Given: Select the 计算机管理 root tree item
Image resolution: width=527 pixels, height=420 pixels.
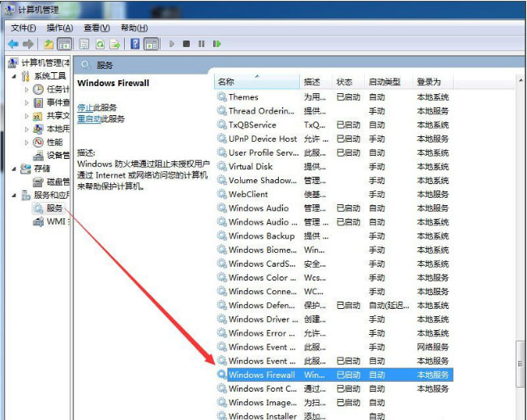Looking at the screenshot, I should pyautogui.click(x=39, y=62).
